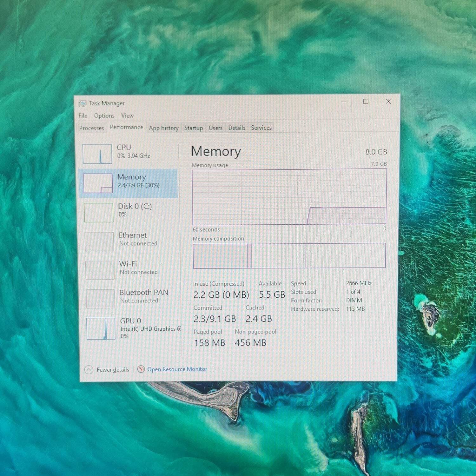Viewport: 476px width, 476px height.
Task: Click the Fewer details label
Action: pyautogui.click(x=113, y=370)
